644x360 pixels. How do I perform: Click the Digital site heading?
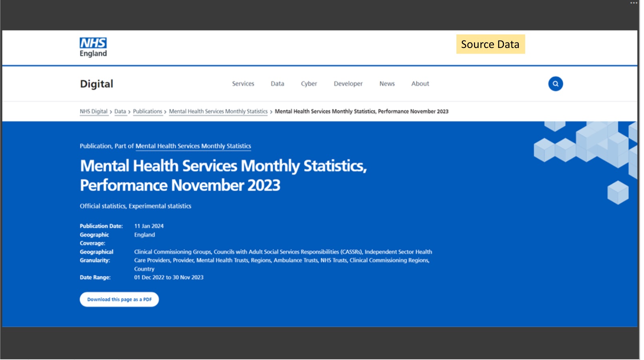click(97, 84)
